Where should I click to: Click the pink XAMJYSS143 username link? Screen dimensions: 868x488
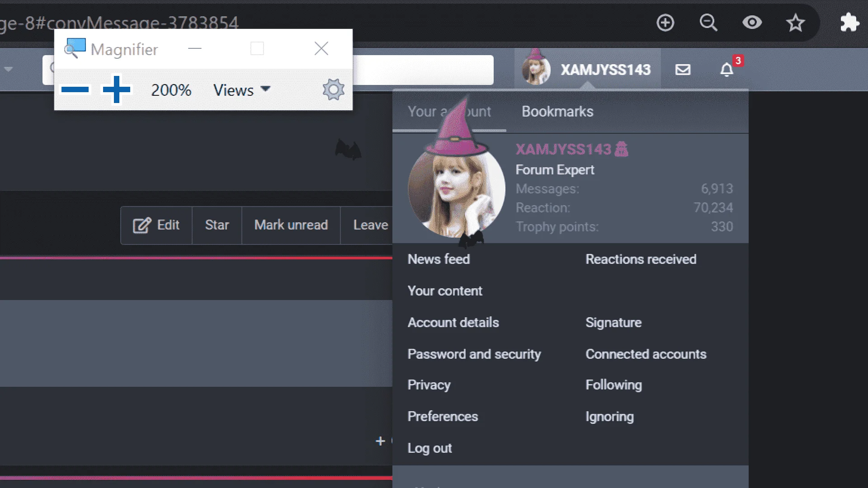563,150
